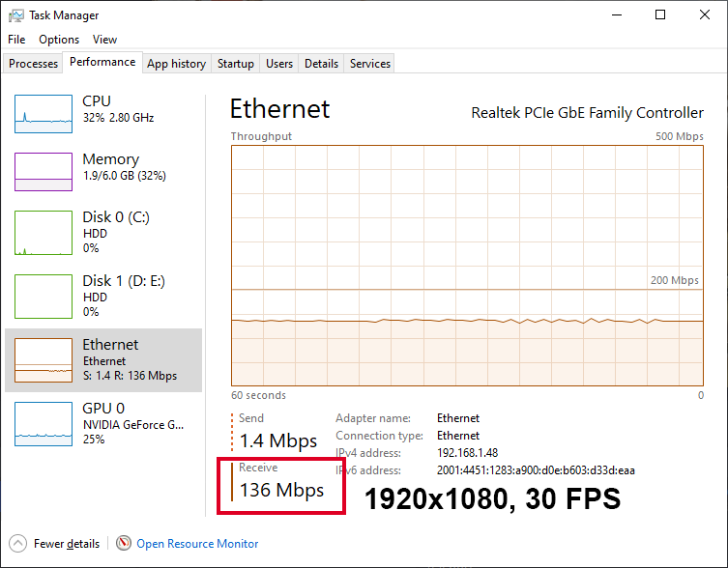The image size is (728, 568).
Task: Click the Ethernet throughput graph area
Action: click(x=467, y=266)
